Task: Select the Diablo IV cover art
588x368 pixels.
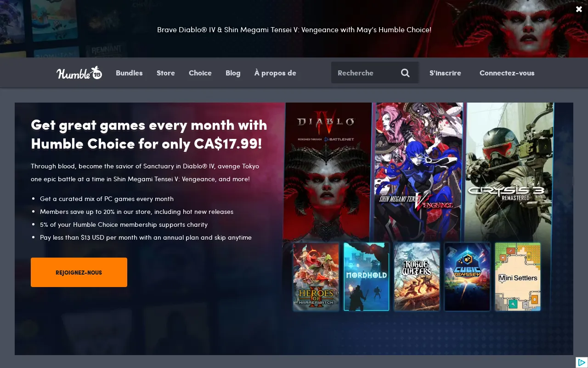Action: [328, 172]
